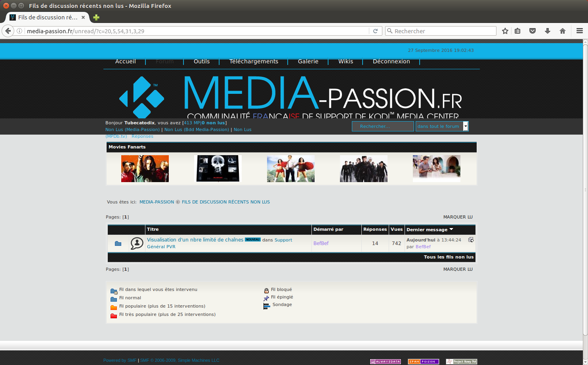Click MEDIA-PASSION breadcrumb link

[x=157, y=202]
